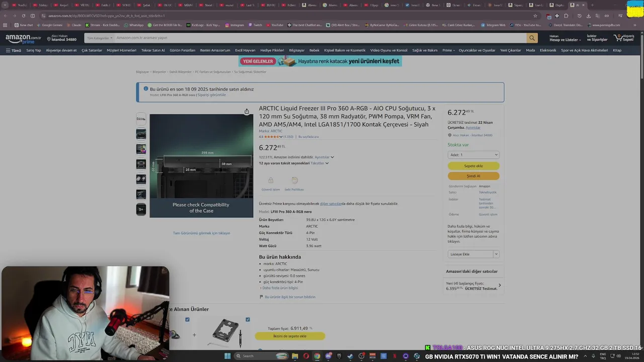Viewport: 644px width, 362px height.
Task: Open Video Oyunu ve Konsol category
Action: tap(388, 50)
